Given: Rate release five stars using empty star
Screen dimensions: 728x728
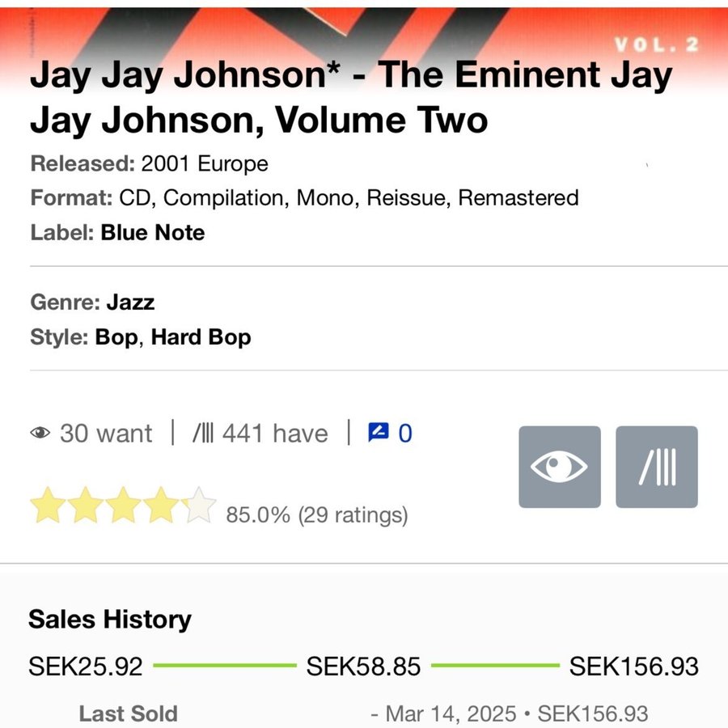Looking at the screenshot, I should click(x=199, y=506).
